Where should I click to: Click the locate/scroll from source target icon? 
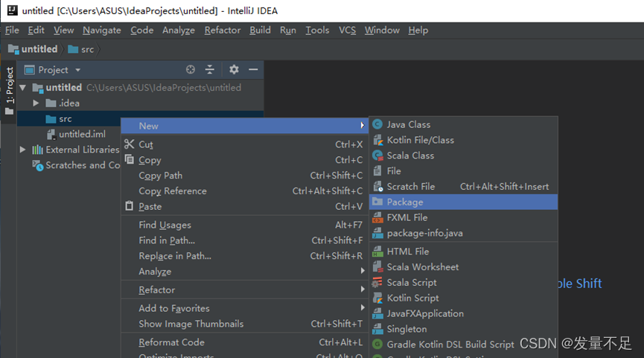(190, 70)
